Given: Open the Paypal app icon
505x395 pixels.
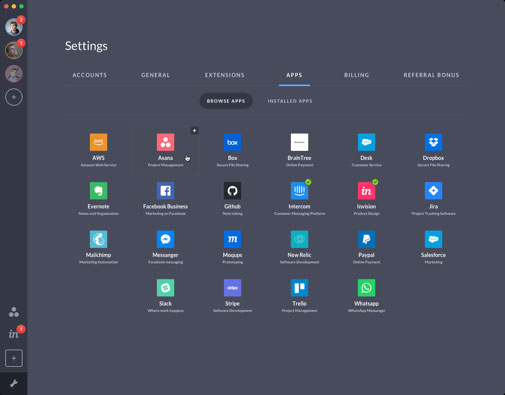Looking at the screenshot, I should (x=366, y=239).
